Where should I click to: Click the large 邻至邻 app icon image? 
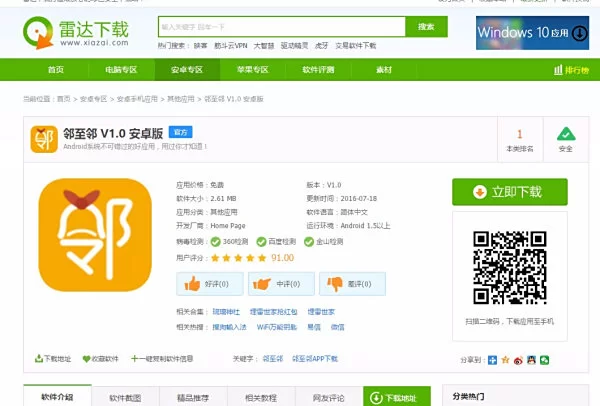click(x=95, y=235)
